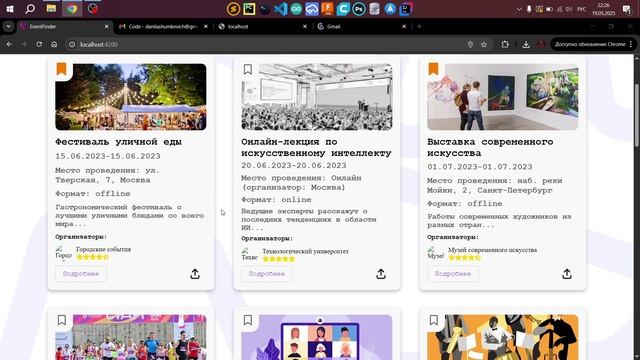The width and height of the screenshot is (640, 360).
Task: Click the art gallery exhibition photo
Action: click(503, 97)
